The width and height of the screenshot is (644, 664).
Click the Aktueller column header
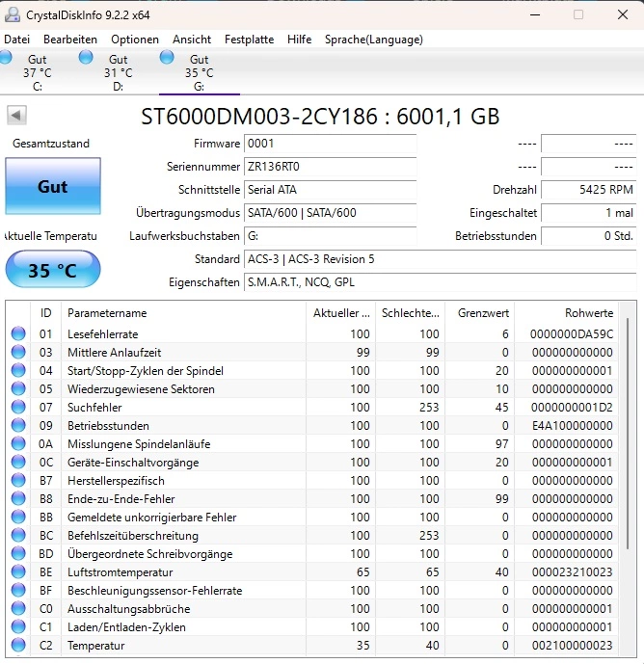tap(341, 313)
